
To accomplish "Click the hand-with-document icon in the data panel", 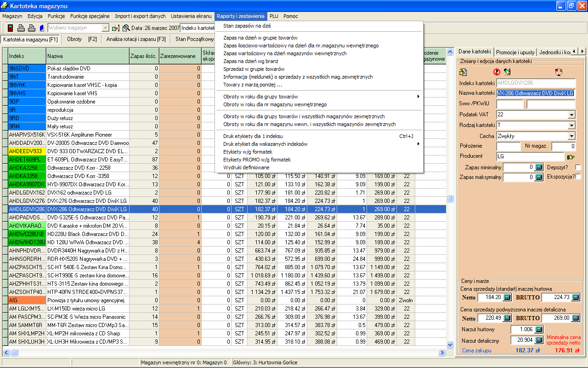I will click(463, 72).
